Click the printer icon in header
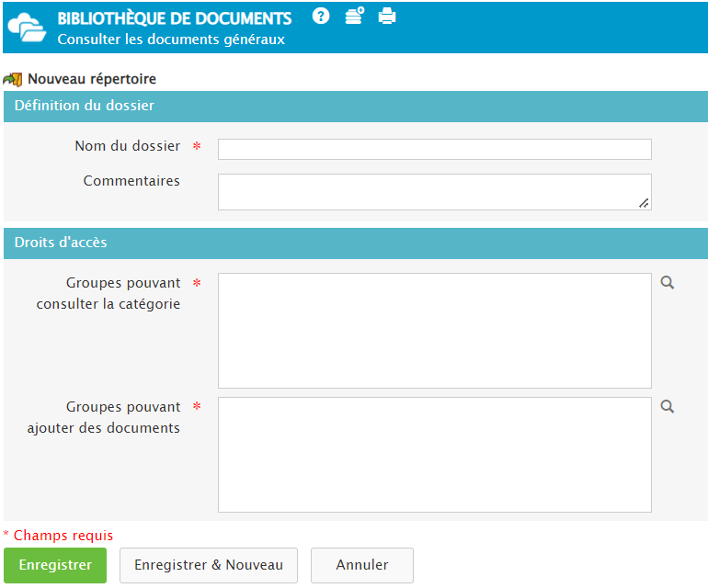The height and width of the screenshot is (588, 708). (387, 16)
